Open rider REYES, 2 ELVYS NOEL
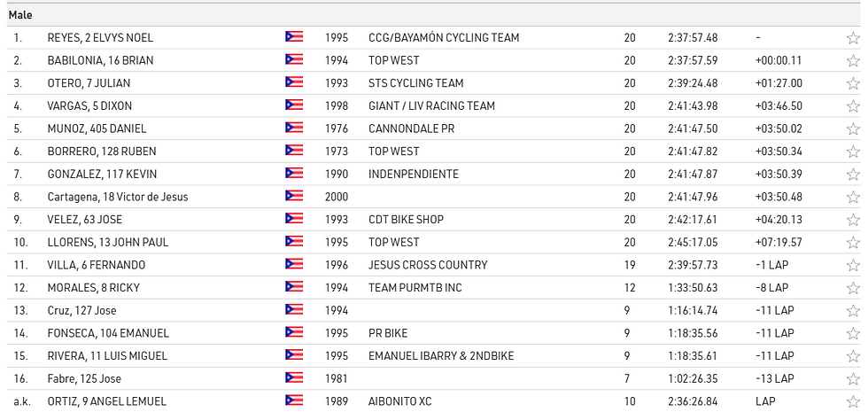This screenshot has width=868, height=412. point(100,38)
